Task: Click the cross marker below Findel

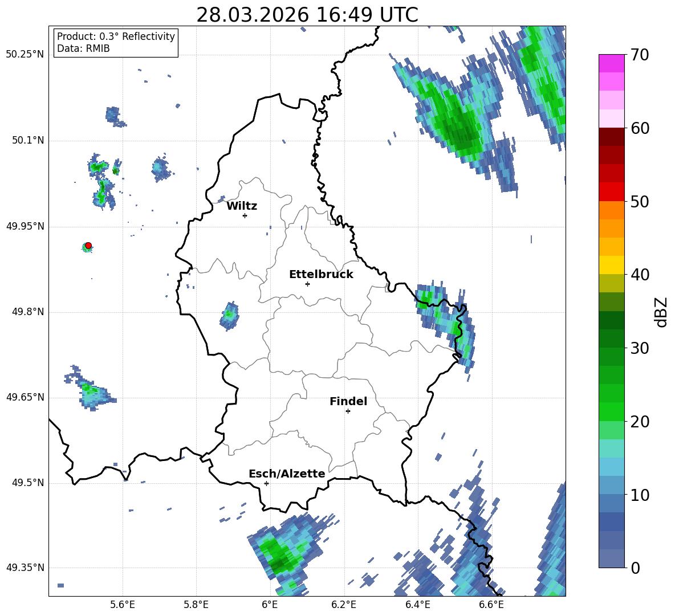Action: click(348, 411)
